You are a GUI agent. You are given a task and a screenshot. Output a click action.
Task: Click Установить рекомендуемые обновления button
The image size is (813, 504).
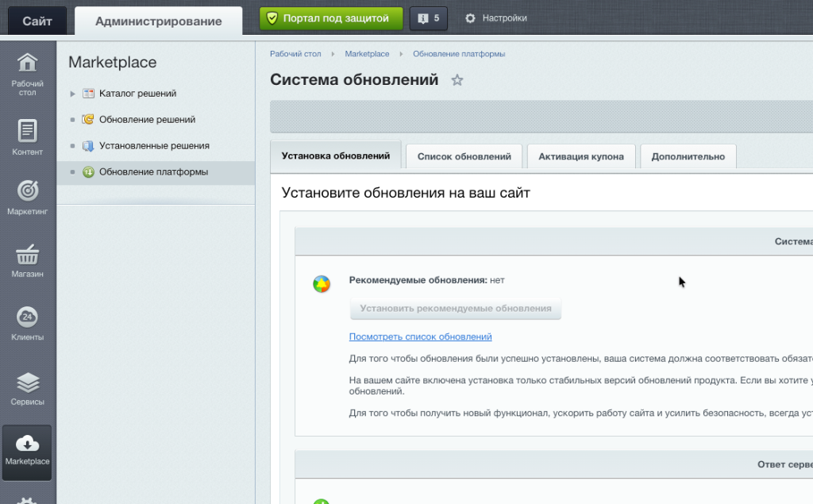pos(455,309)
